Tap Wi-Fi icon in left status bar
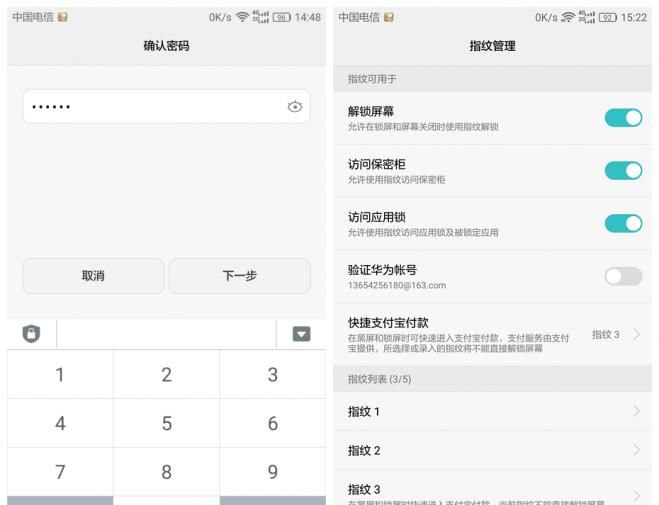The height and width of the screenshot is (505, 659). coord(242,17)
